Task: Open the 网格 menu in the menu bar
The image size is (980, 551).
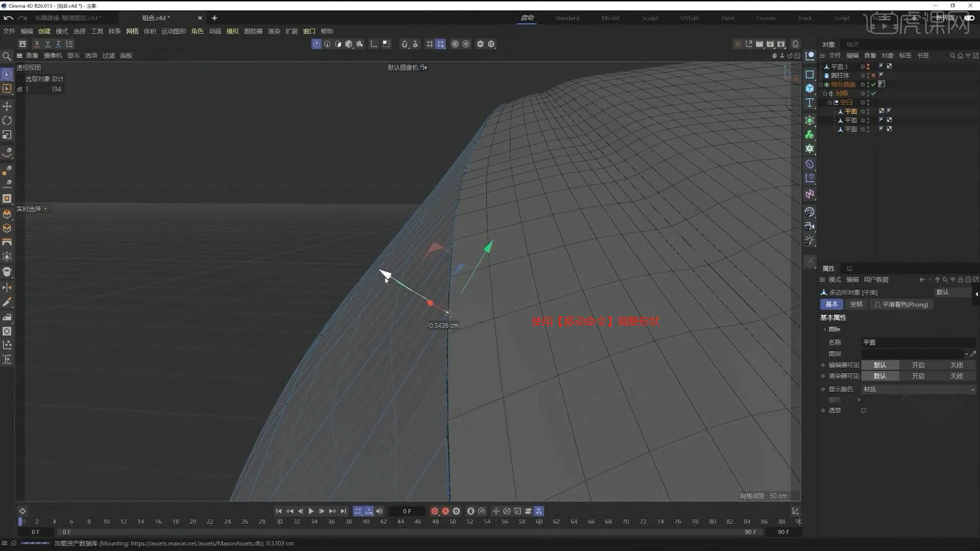Action: pos(132,31)
